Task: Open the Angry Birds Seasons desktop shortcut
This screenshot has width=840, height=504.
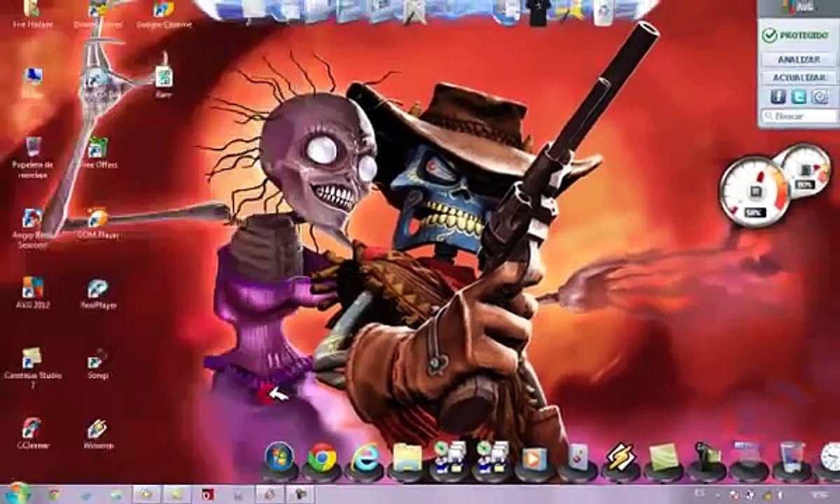Action: point(31,226)
